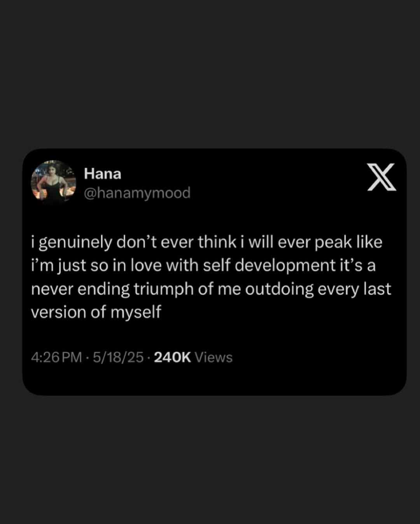Click the word "think" on the first line

click(217, 242)
